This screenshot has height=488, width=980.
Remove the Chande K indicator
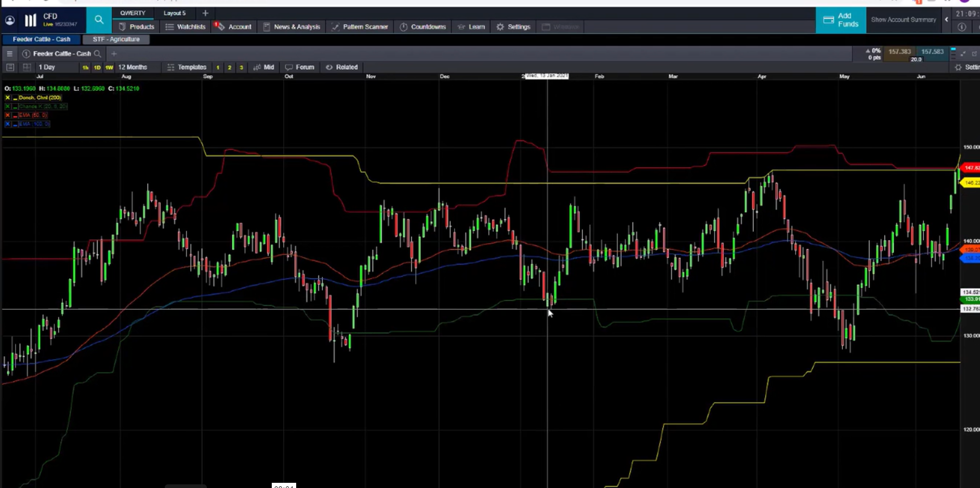[x=7, y=106]
